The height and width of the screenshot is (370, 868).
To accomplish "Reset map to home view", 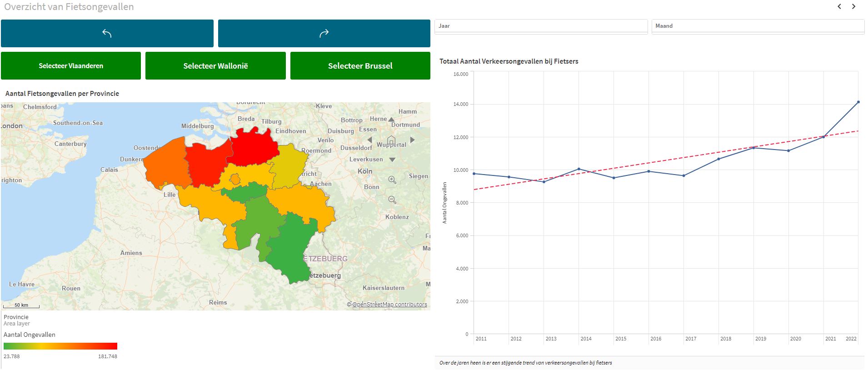I will [391, 140].
